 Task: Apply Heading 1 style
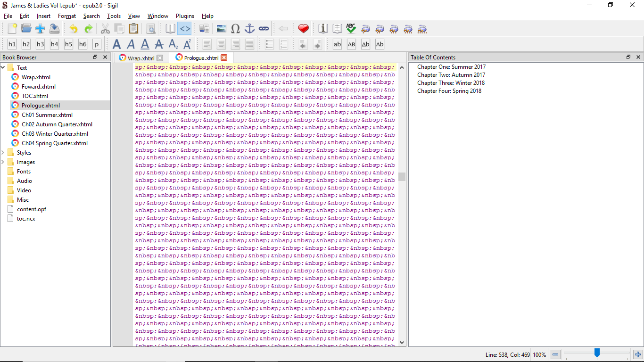point(12,44)
